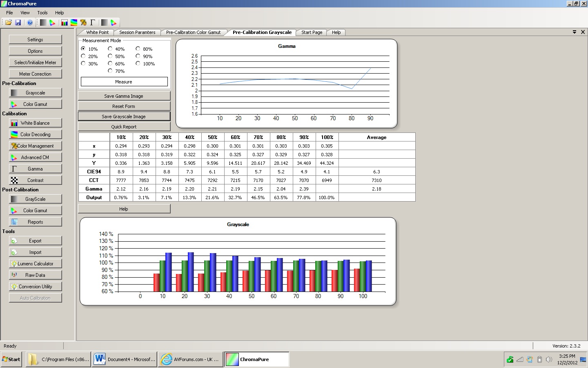Select the 30% measurement radio button
The image size is (588, 368).
[83, 63]
